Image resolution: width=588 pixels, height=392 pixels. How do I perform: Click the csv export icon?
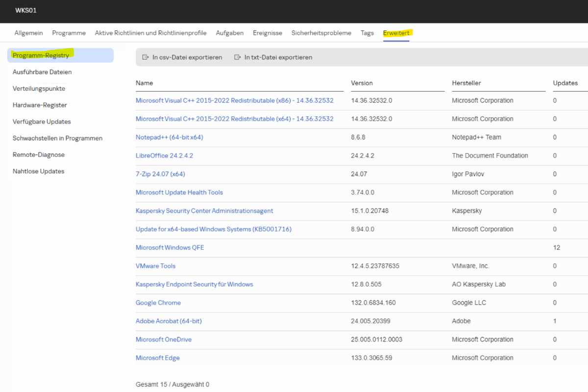(145, 57)
